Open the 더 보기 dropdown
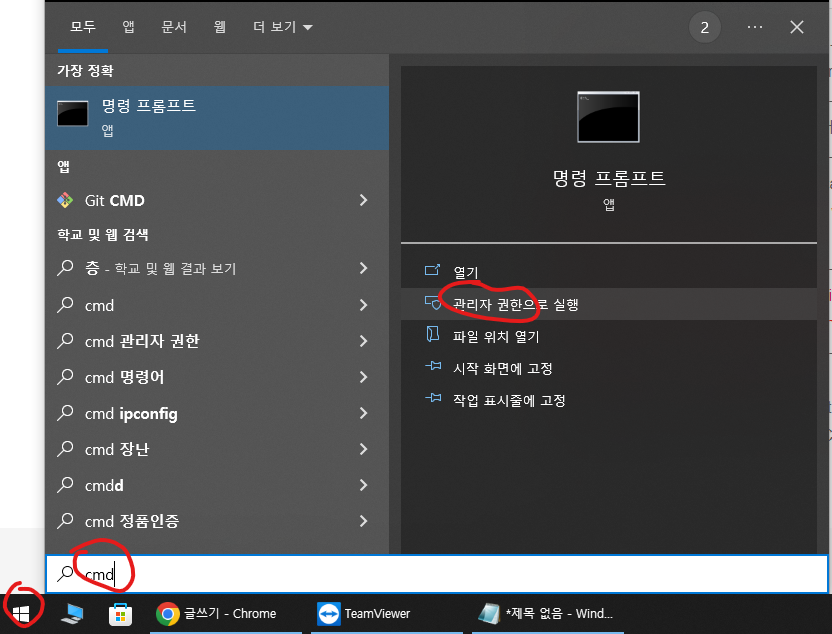This screenshot has height=634, width=832. pos(283,27)
